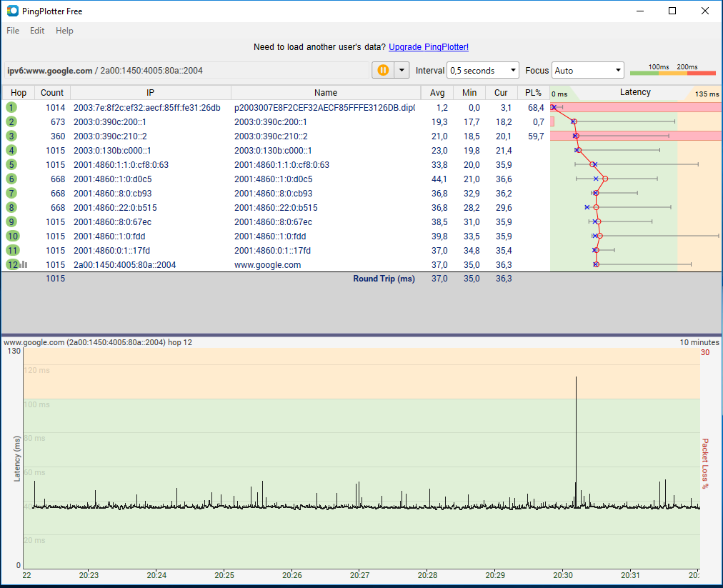Select the hop 3 circle icon
The height and width of the screenshot is (588, 723).
coord(11,136)
